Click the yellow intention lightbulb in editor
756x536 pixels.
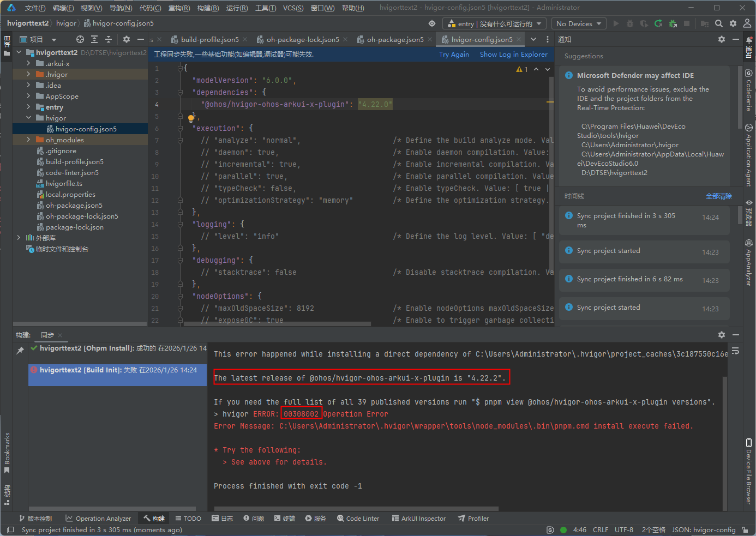tap(191, 118)
